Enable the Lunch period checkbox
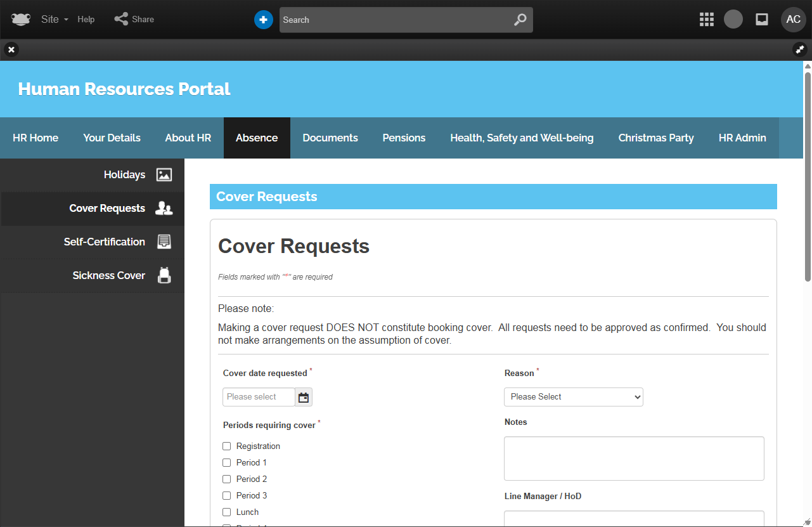 (227, 512)
